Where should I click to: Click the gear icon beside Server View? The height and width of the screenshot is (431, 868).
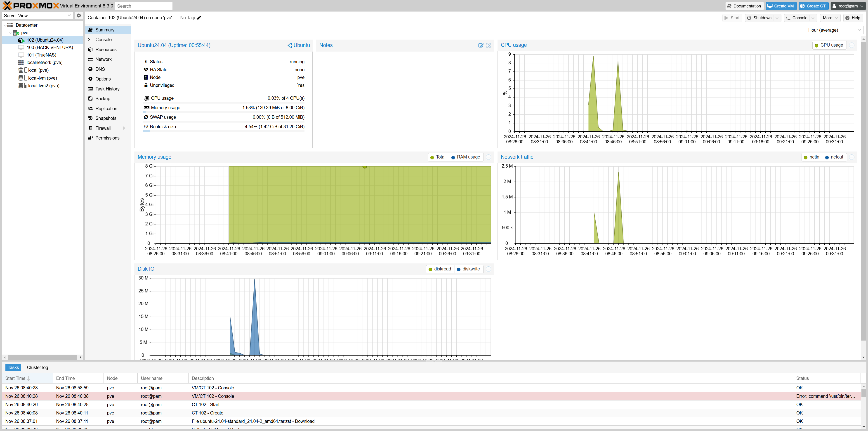point(79,16)
